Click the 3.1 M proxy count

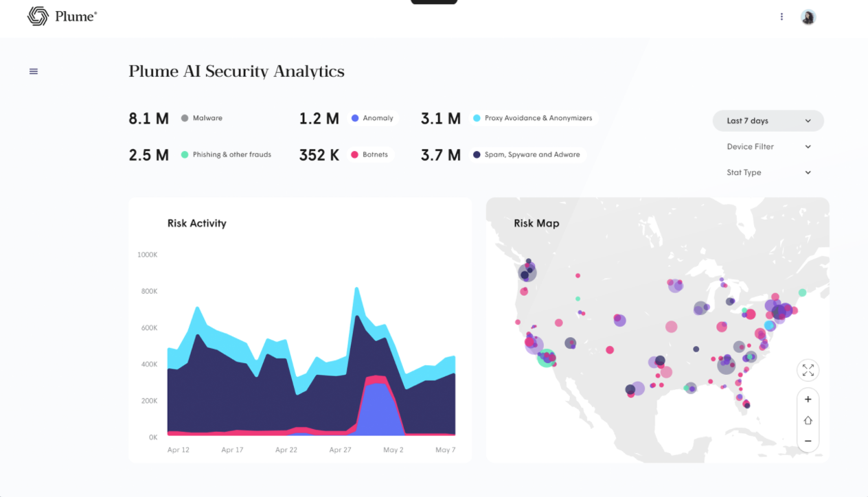441,119
